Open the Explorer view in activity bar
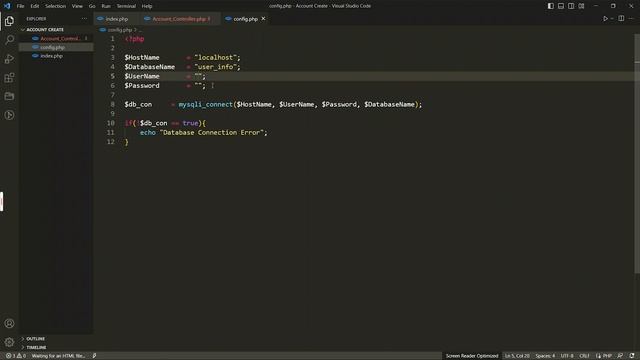 point(9,21)
